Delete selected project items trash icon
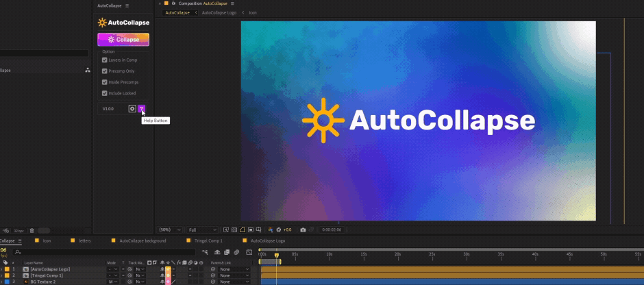Screen dimensions: 644x285 (x=32, y=231)
